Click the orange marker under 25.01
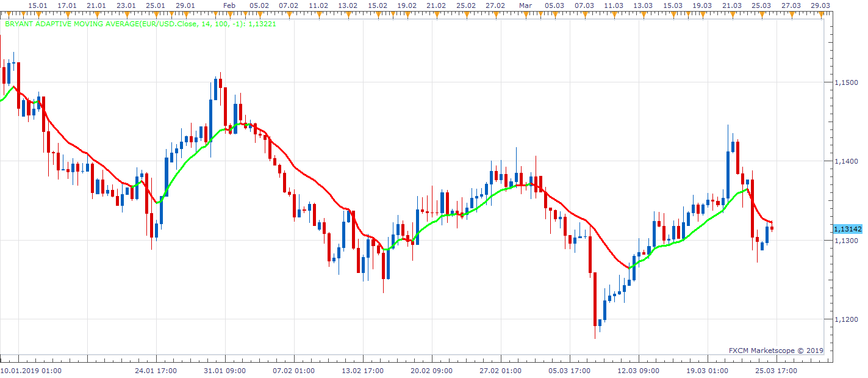Screen dimensions: 868x378 (x=156, y=14)
